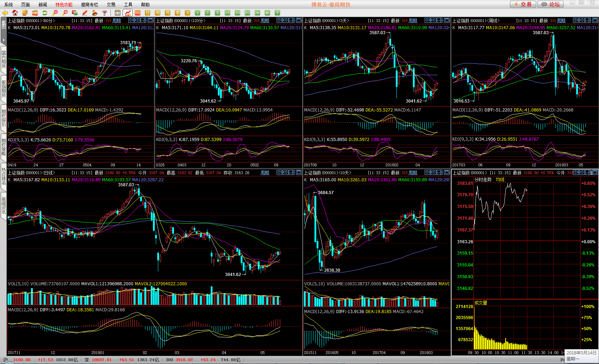Maximize the 分时走势 intraday panel
The height and width of the screenshot is (364, 599).
pos(595,172)
